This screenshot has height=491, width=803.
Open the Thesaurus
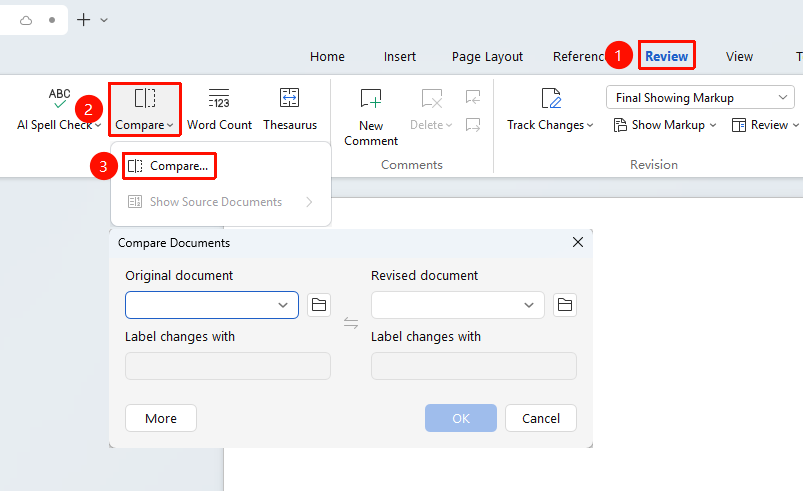290,109
